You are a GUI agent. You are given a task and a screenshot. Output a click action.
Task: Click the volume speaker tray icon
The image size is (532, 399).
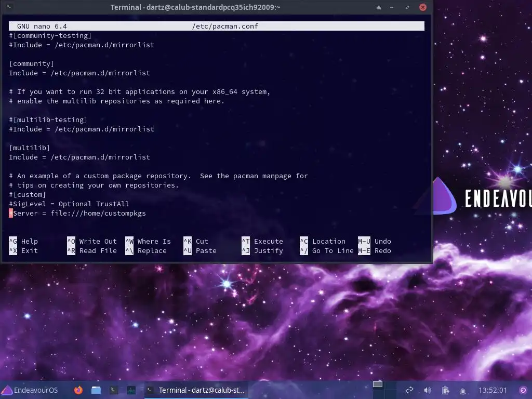click(428, 390)
